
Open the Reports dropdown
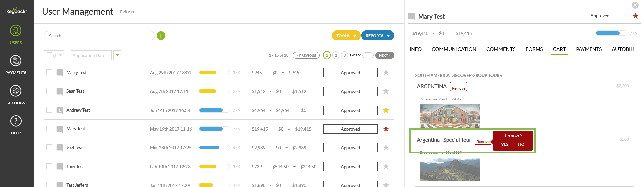pos(377,36)
